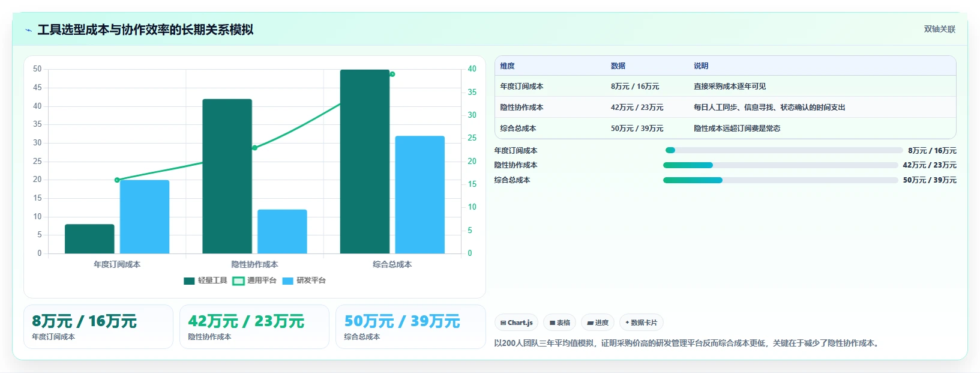This screenshot has width=980, height=373.
Task: Click the 年度订阅成本 progress bar
Action: coord(784,150)
